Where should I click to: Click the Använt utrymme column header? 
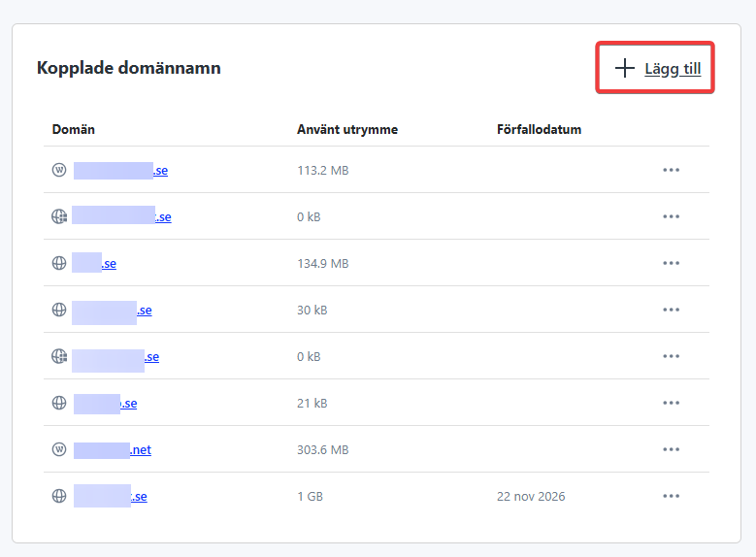tap(346, 129)
